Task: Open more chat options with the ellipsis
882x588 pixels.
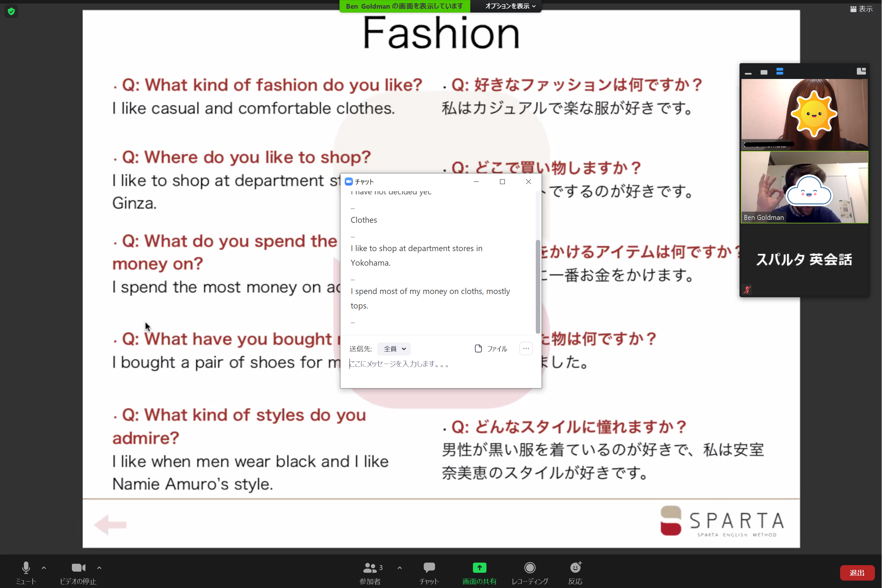Action: pyautogui.click(x=526, y=348)
